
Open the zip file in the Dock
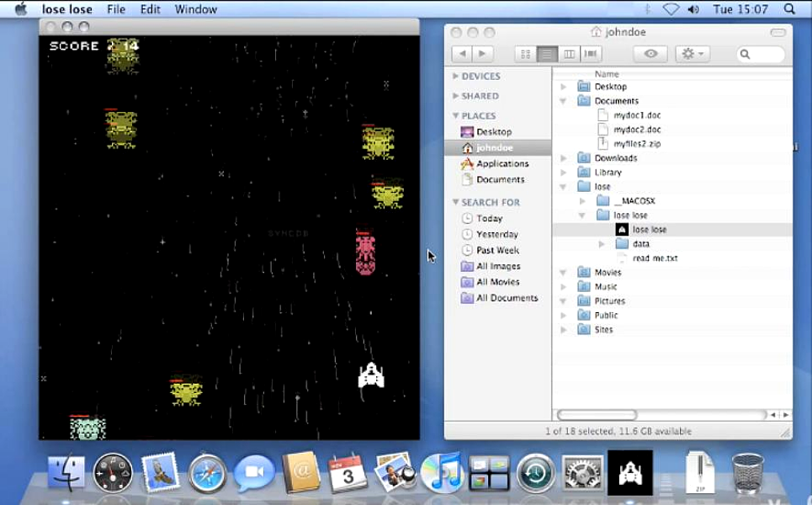(699, 472)
